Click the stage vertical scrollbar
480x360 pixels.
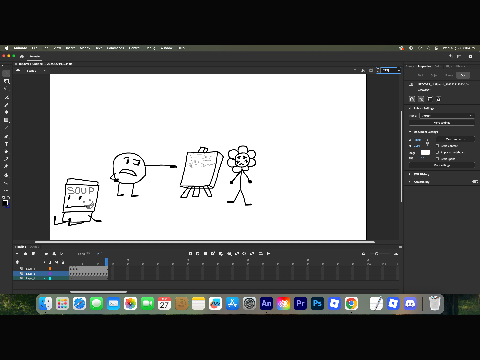[401, 156]
